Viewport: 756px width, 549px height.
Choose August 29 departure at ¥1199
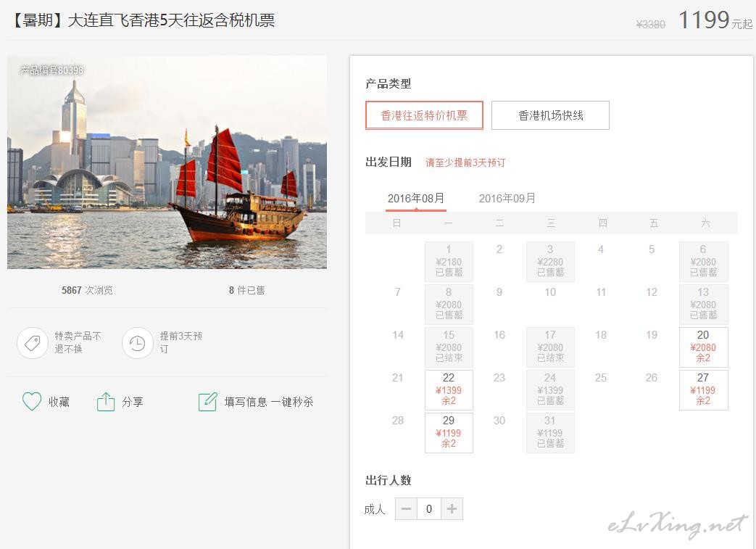click(449, 433)
